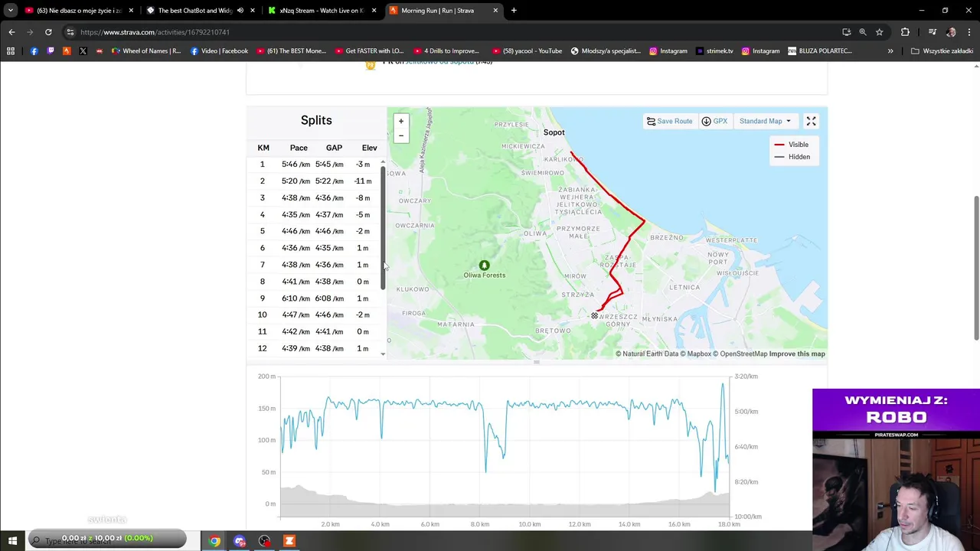Open the apps grid in bookmarks bar
This screenshot has height=551, width=980.
(11, 51)
